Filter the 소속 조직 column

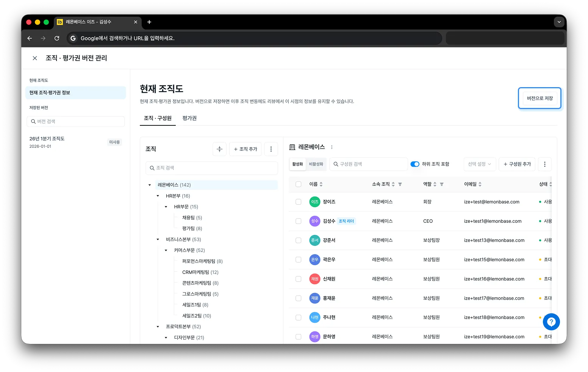(x=400, y=184)
